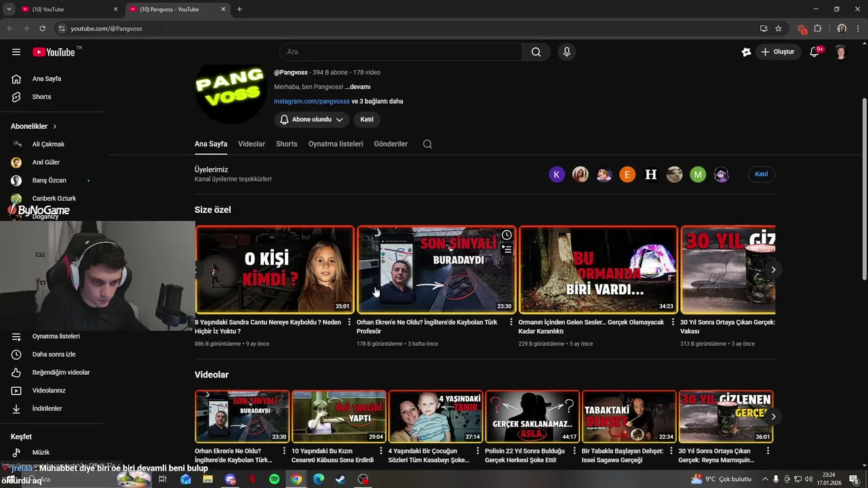Switch to the Gönderiler tab

coord(391,144)
